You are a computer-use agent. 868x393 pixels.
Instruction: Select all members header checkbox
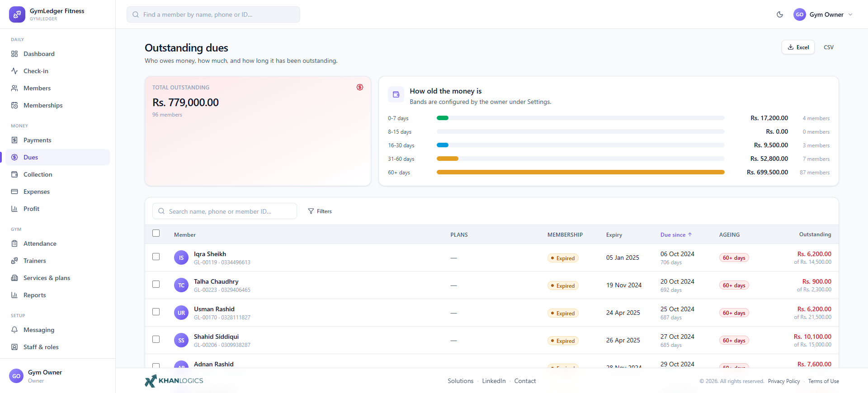[156, 233]
